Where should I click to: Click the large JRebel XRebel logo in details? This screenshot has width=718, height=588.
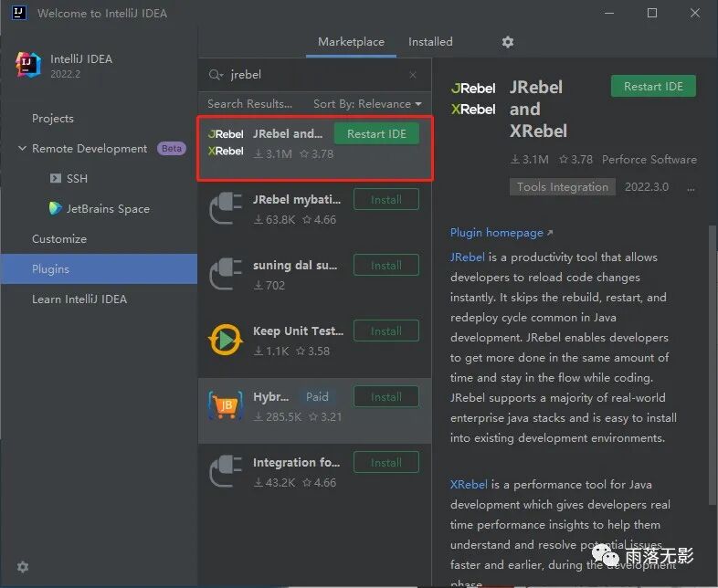(x=473, y=99)
